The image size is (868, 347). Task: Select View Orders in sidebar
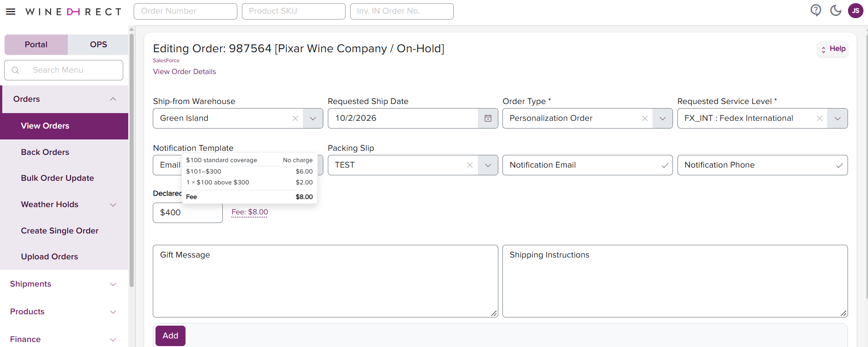(64, 126)
